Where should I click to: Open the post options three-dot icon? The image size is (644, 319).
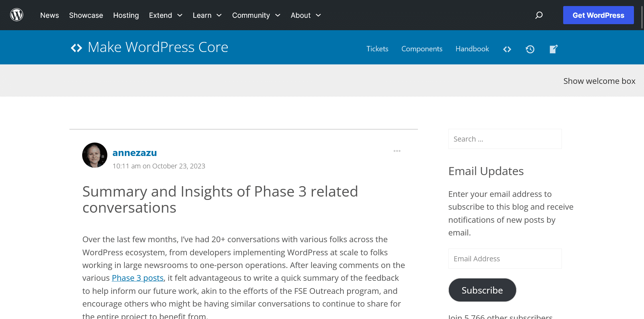click(397, 151)
